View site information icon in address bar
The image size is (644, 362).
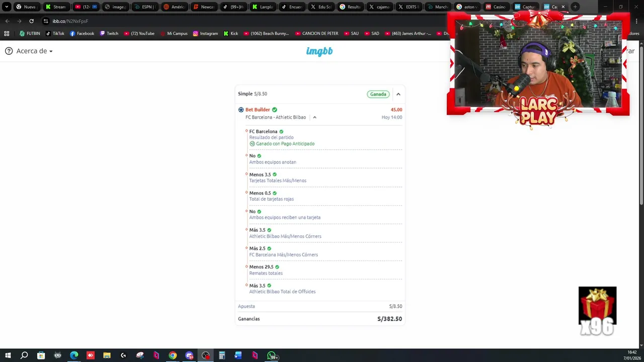click(x=46, y=21)
